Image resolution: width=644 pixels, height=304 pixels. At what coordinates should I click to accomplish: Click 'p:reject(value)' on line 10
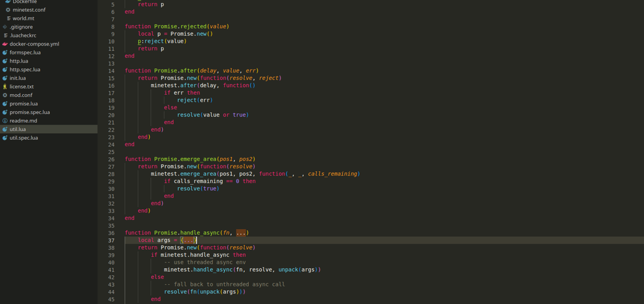click(162, 41)
